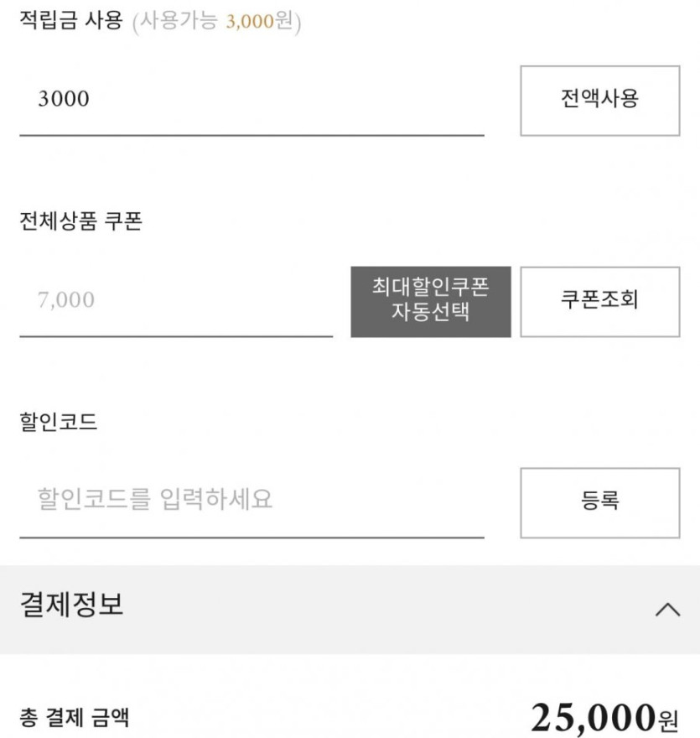
Task: Click the 전액사용 button
Action: click(x=599, y=100)
